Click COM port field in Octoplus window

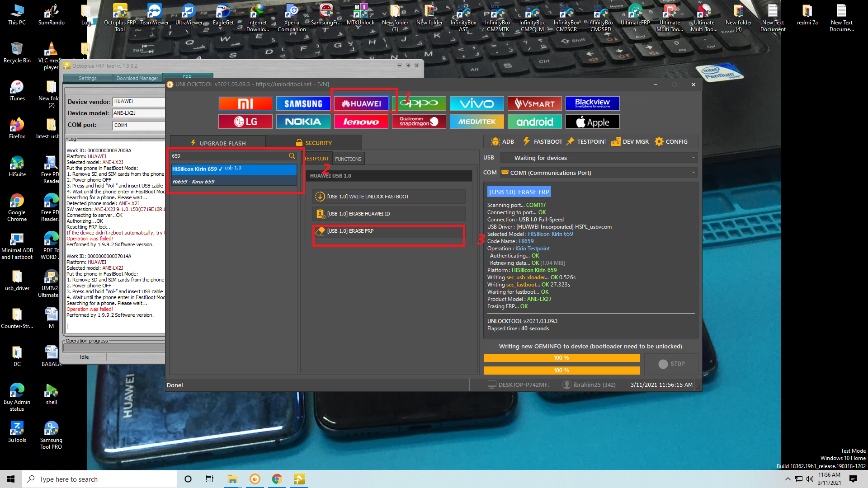138,125
